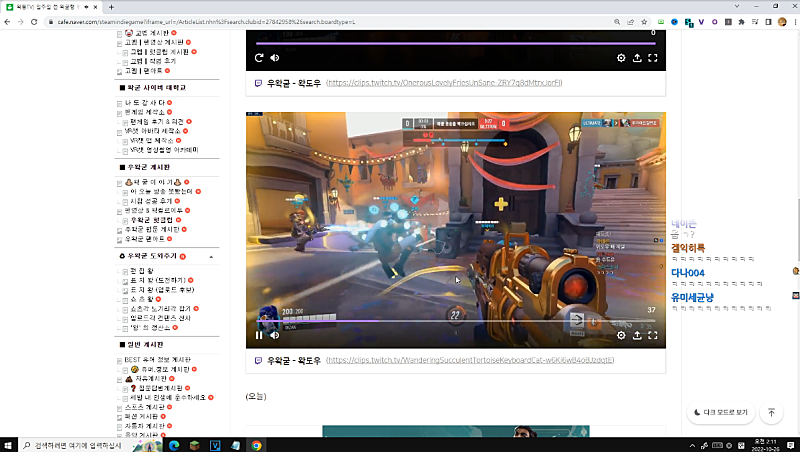Click the share icon on the Overwatch clip
The image size is (800, 452).
click(x=637, y=335)
